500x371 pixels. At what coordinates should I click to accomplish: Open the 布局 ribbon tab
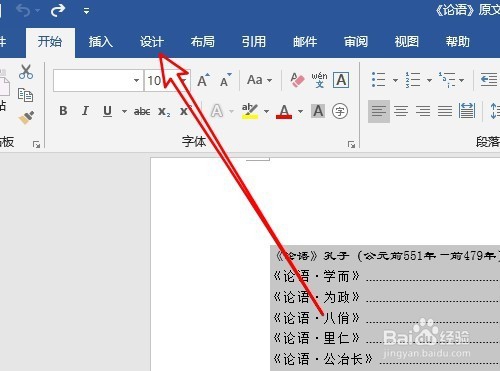pos(203,42)
